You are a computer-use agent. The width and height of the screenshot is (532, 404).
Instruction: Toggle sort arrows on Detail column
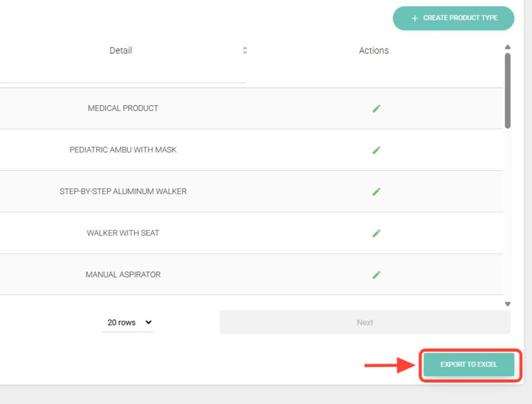click(245, 50)
